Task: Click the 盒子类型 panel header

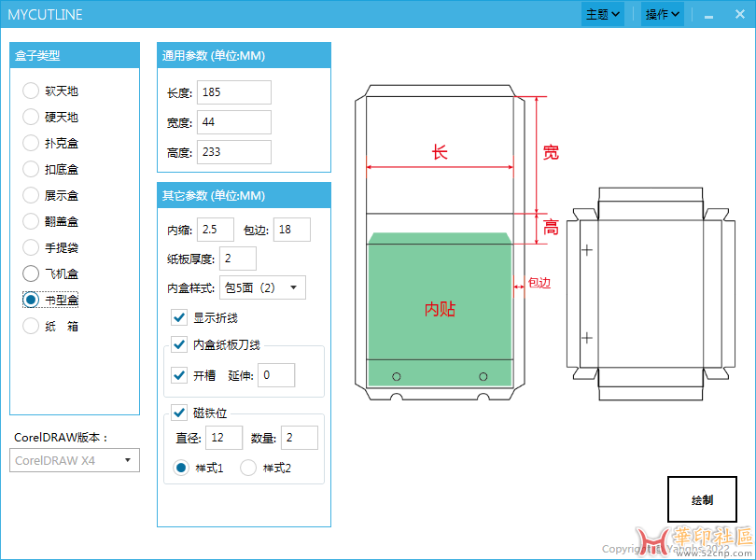Action: coord(75,55)
